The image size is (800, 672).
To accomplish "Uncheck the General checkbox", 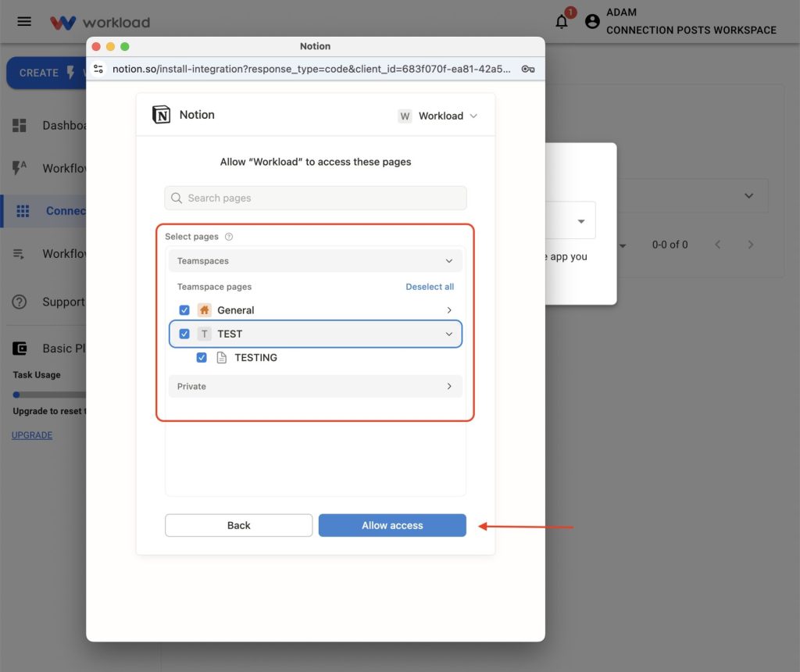I will click(x=184, y=310).
